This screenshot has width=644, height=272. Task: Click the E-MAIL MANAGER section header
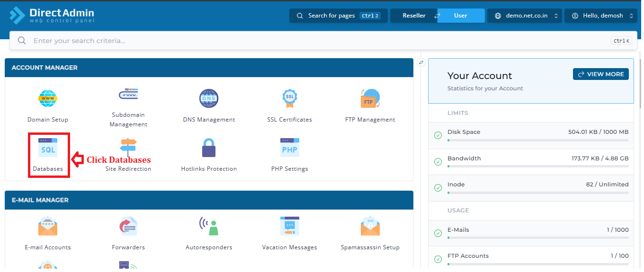coord(209,200)
